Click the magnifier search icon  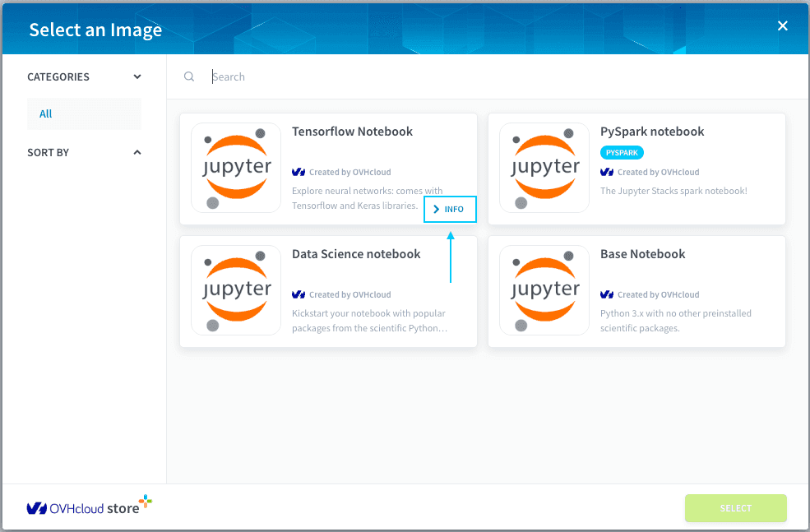pyautogui.click(x=189, y=76)
